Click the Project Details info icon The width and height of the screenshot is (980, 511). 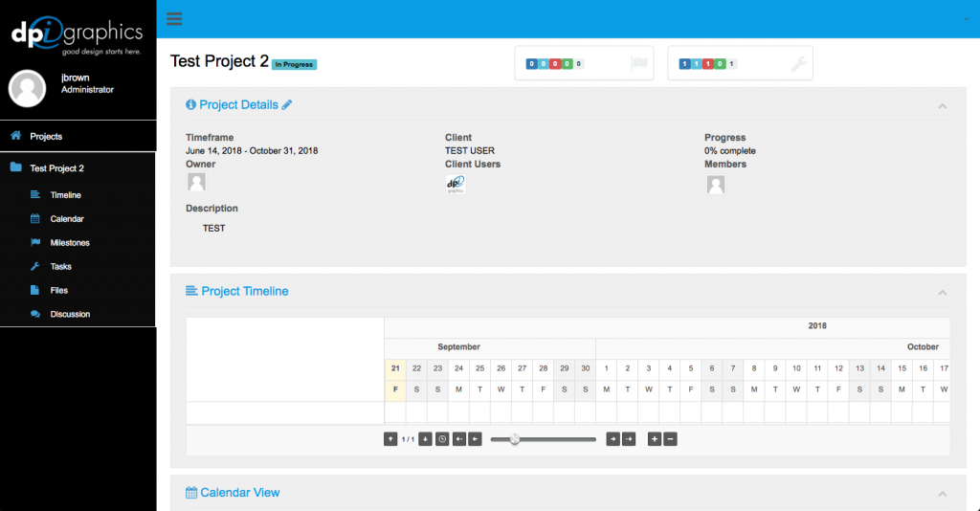pos(190,105)
